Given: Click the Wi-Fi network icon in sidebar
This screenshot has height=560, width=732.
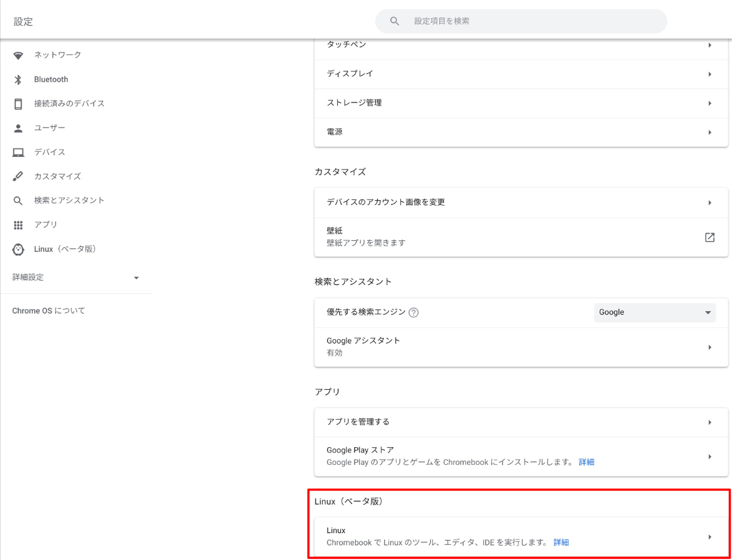Looking at the screenshot, I should 18,56.
